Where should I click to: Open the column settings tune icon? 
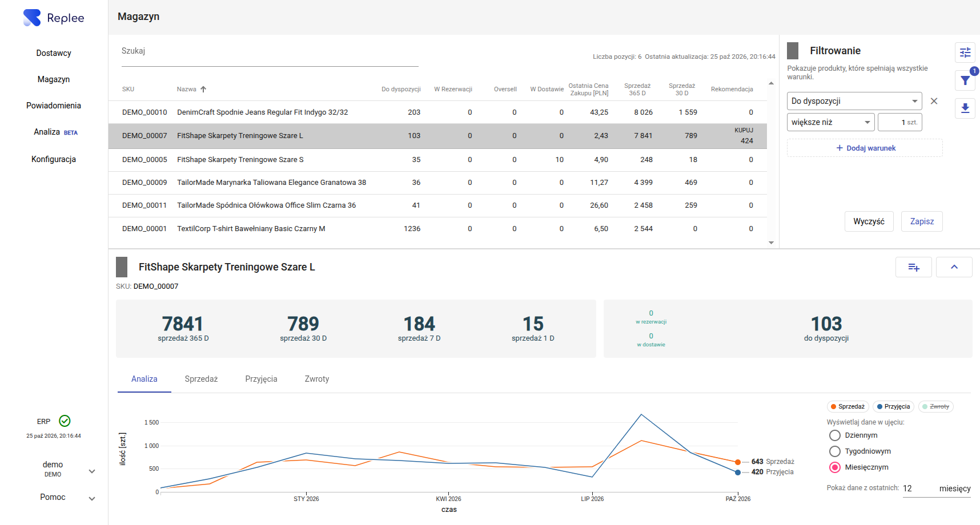click(x=965, y=52)
